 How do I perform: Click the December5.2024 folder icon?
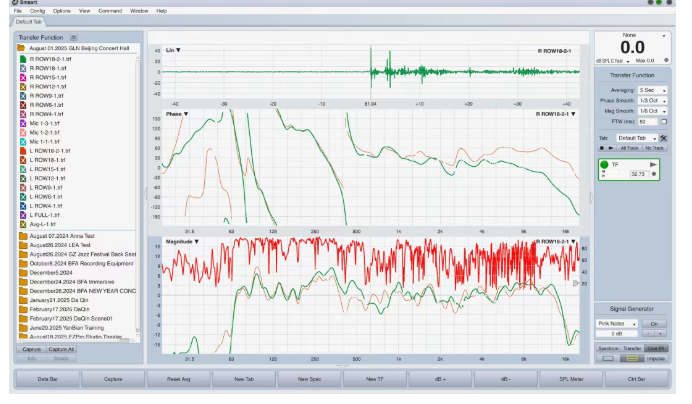22,272
